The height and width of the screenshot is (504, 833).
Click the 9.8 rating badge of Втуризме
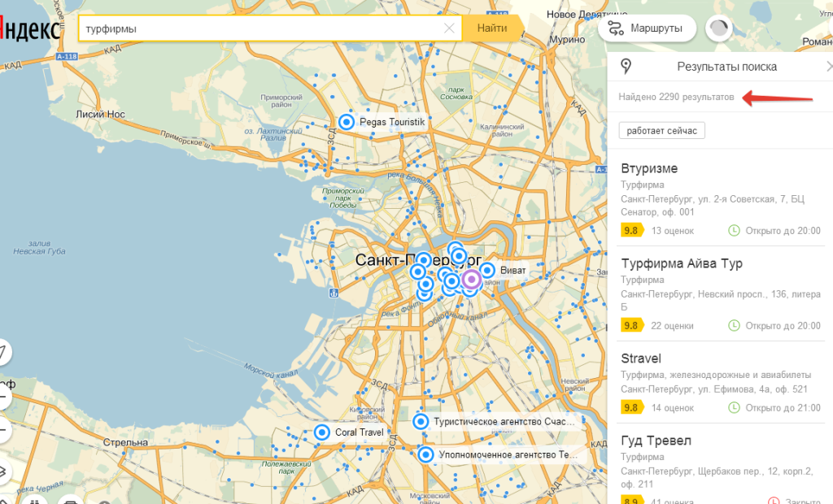(x=631, y=231)
